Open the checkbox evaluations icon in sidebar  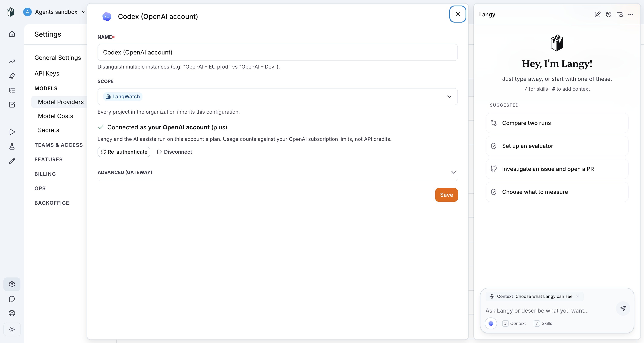click(12, 105)
